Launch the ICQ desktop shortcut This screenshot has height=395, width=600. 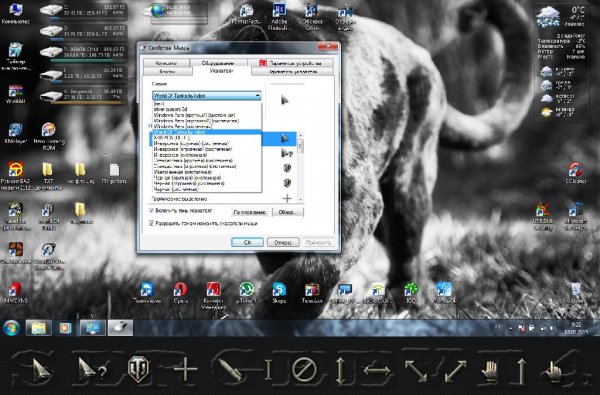click(411, 293)
